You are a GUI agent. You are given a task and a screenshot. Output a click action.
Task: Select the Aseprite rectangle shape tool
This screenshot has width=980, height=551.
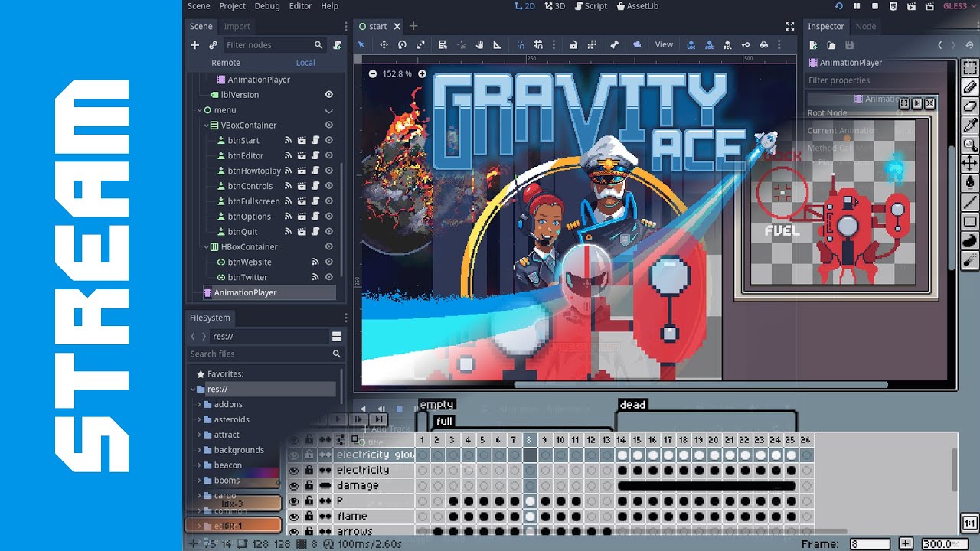coord(969,222)
